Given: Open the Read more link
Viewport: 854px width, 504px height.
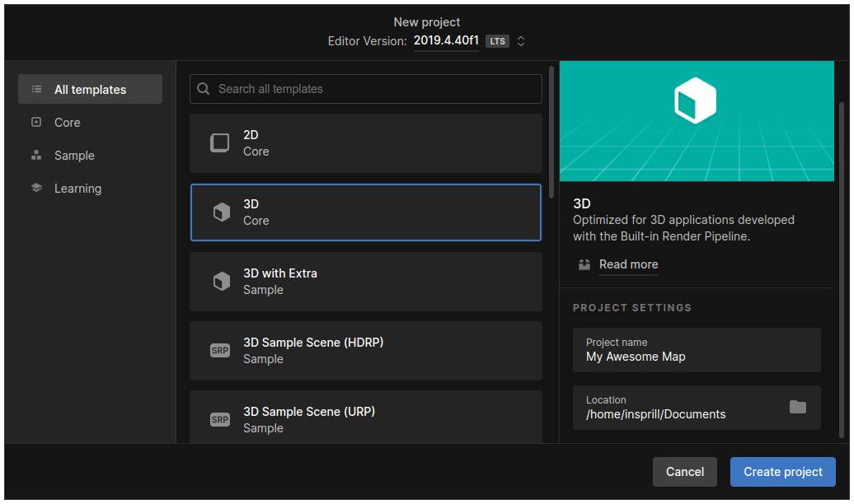Looking at the screenshot, I should pos(628,264).
